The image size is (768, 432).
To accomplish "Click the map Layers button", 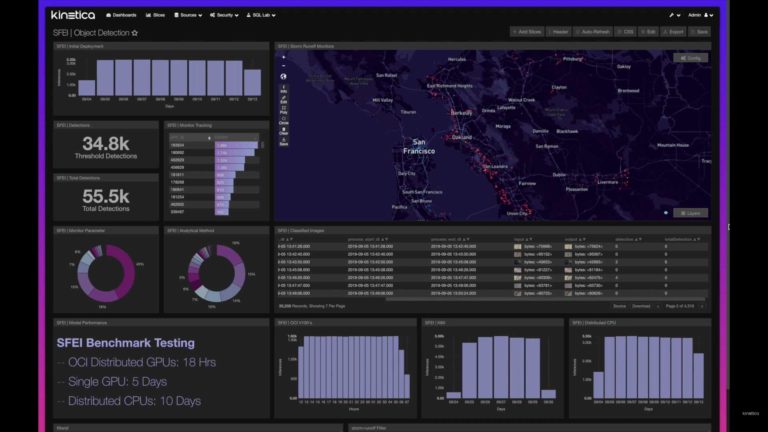I will (690, 213).
